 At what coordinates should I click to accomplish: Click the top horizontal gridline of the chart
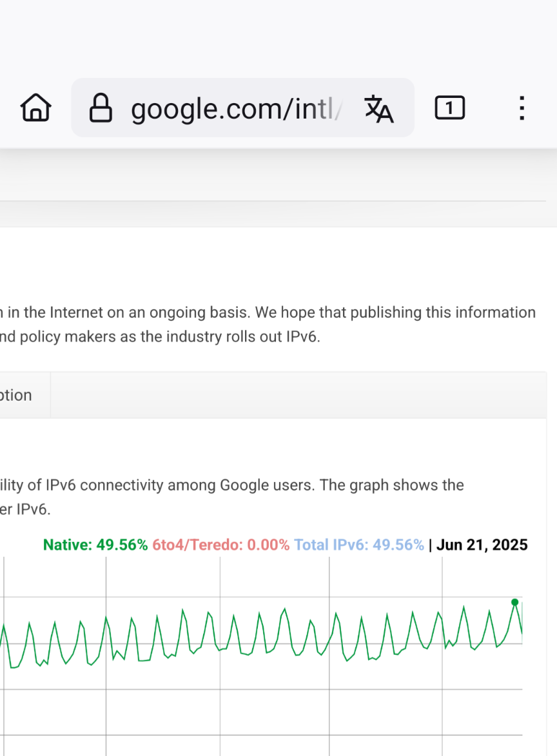pos(260,597)
